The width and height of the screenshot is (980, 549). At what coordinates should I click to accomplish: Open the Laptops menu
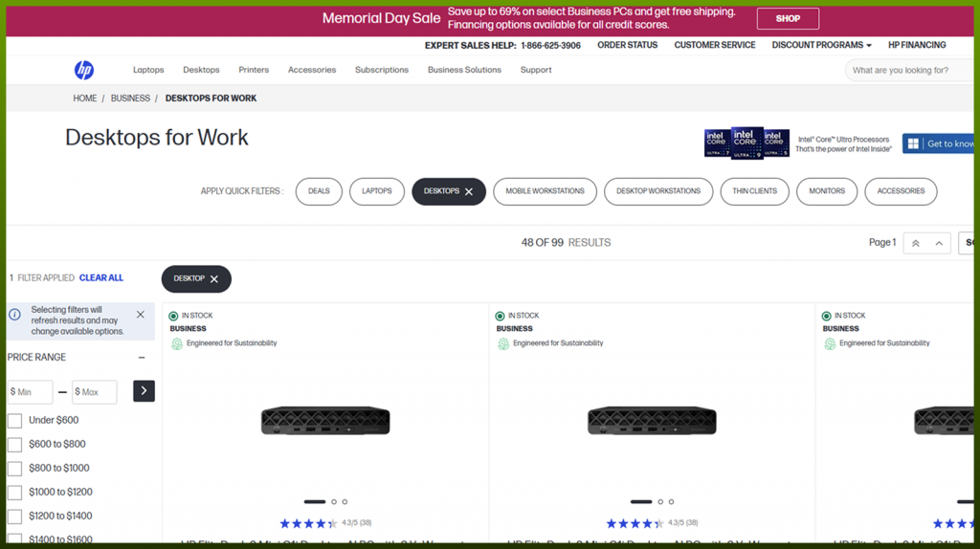pyautogui.click(x=148, y=70)
